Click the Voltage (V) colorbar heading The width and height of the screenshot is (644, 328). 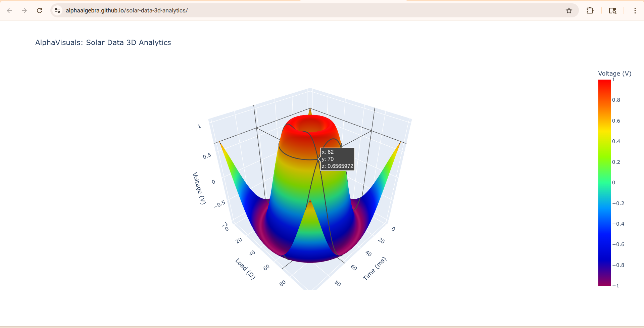(x=614, y=73)
